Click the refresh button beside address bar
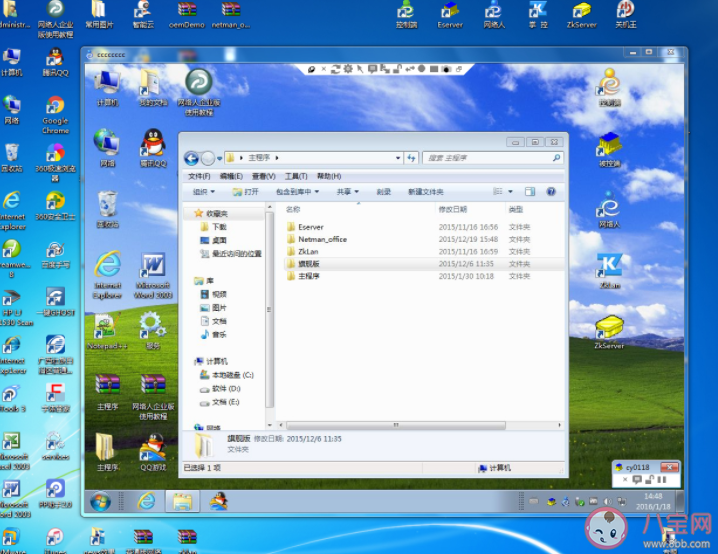Viewport: 718px width, 554px height. pyautogui.click(x=411, y=158)
